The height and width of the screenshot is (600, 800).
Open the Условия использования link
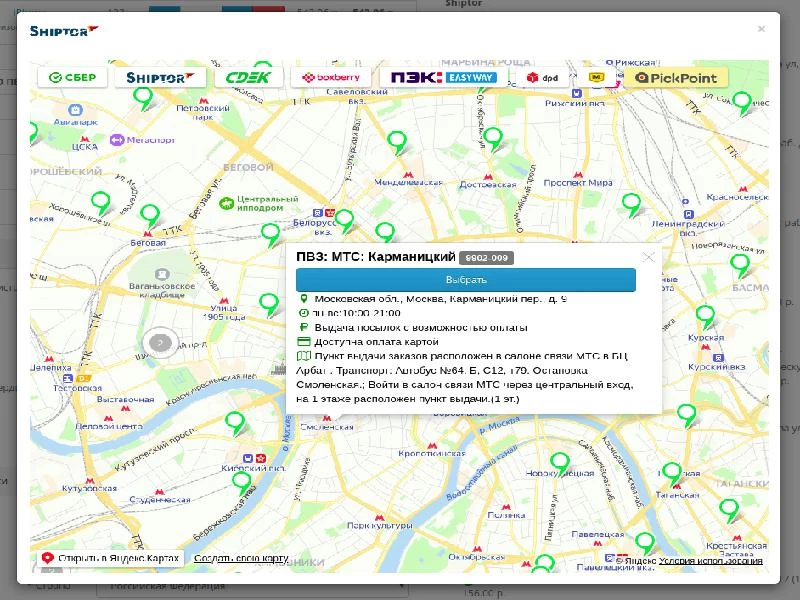point(711,561)
